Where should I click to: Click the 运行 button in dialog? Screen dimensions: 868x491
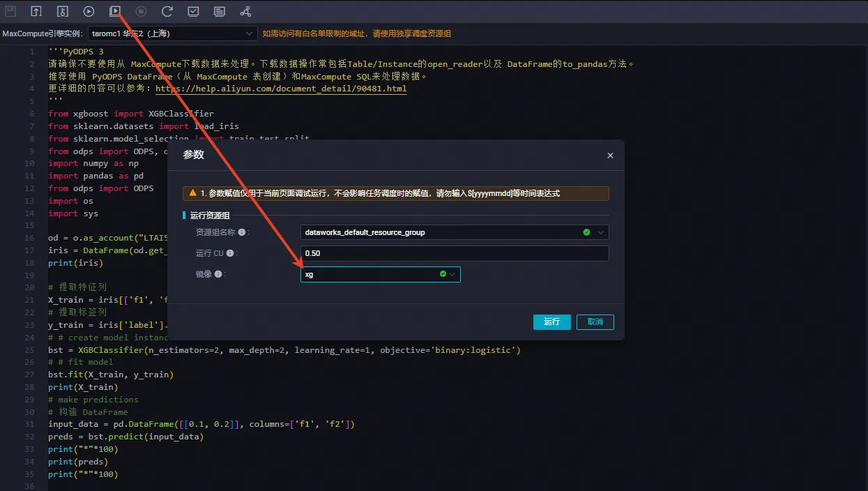tap(552, 322)
